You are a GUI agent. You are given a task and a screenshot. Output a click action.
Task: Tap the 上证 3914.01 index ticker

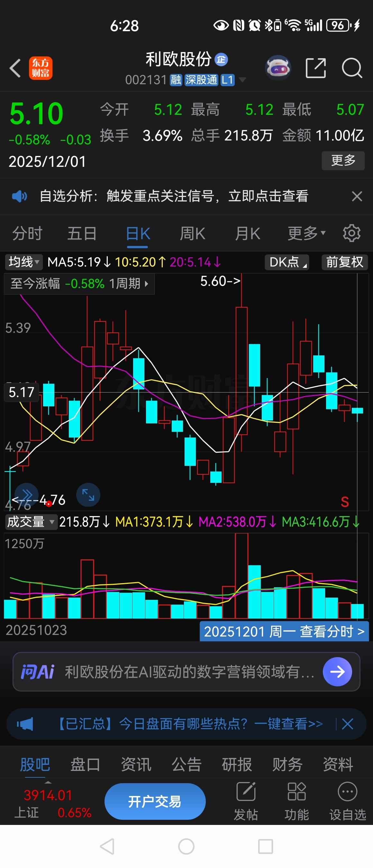(52, 804)
